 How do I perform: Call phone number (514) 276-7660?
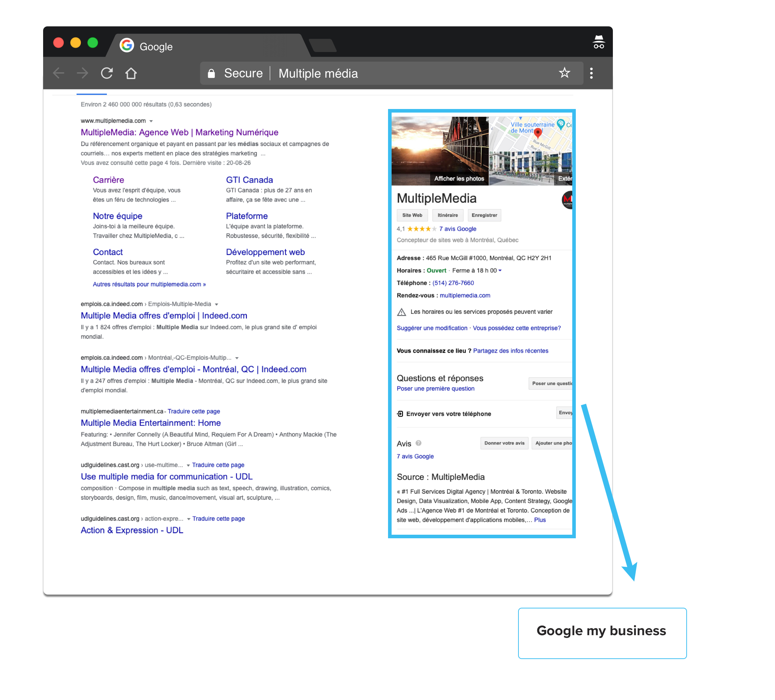(x=453, y=283)
